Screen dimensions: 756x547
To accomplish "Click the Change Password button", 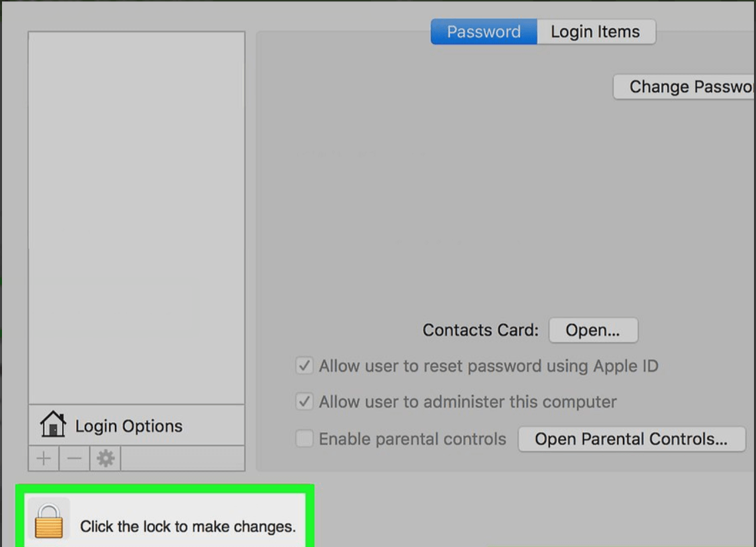I will [x=684, y=87].
